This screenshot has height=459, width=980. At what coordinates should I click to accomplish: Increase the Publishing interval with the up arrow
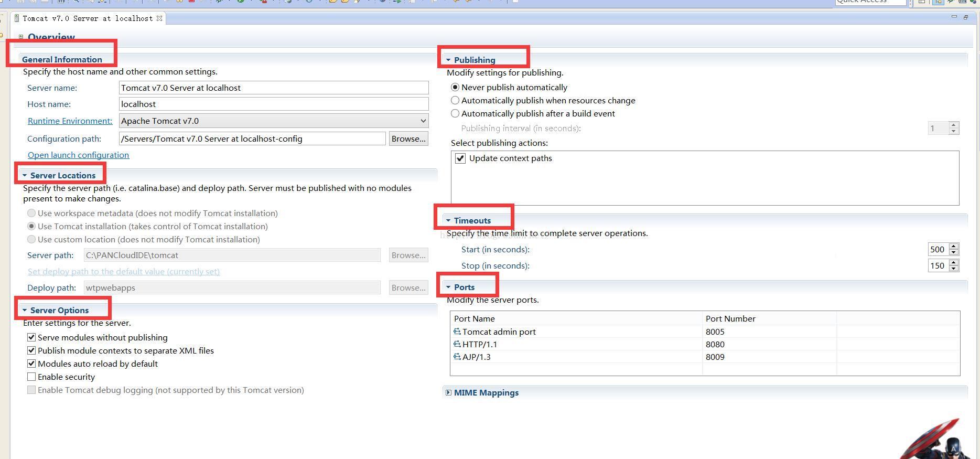[954, 125]
